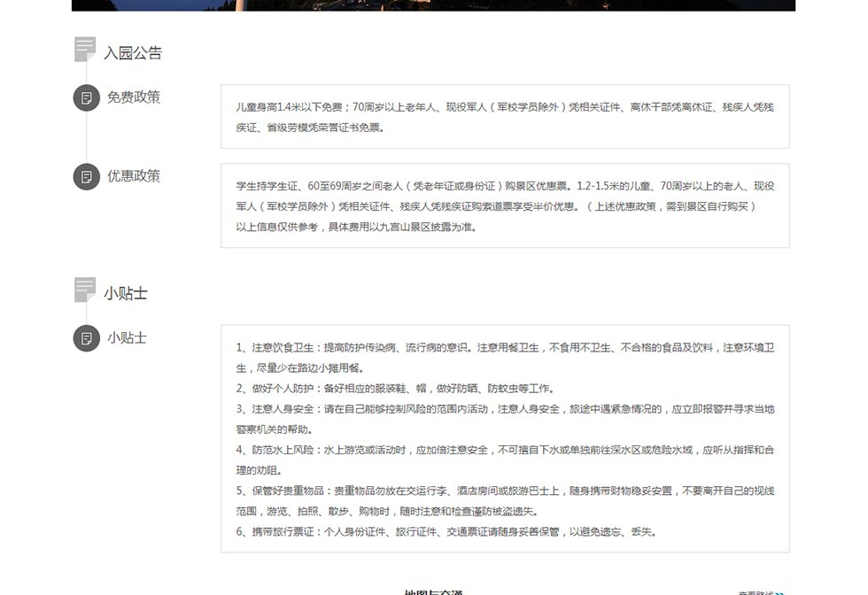Click the line starting 范围，游览、拍照、散步
This screenshot has width=868, height=595.
coord(388,512)
